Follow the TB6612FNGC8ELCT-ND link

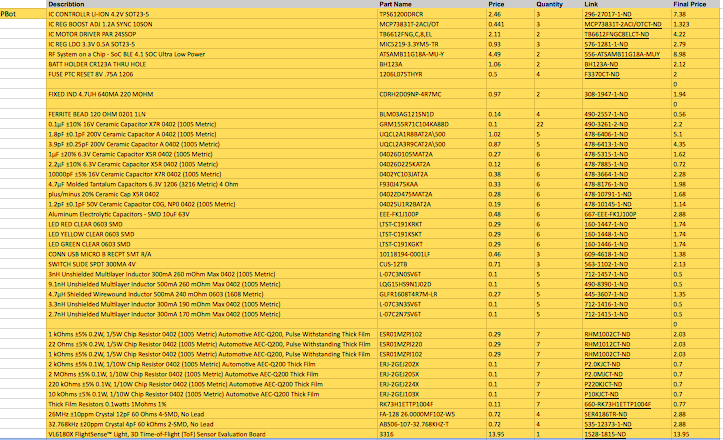click(616, 34)
